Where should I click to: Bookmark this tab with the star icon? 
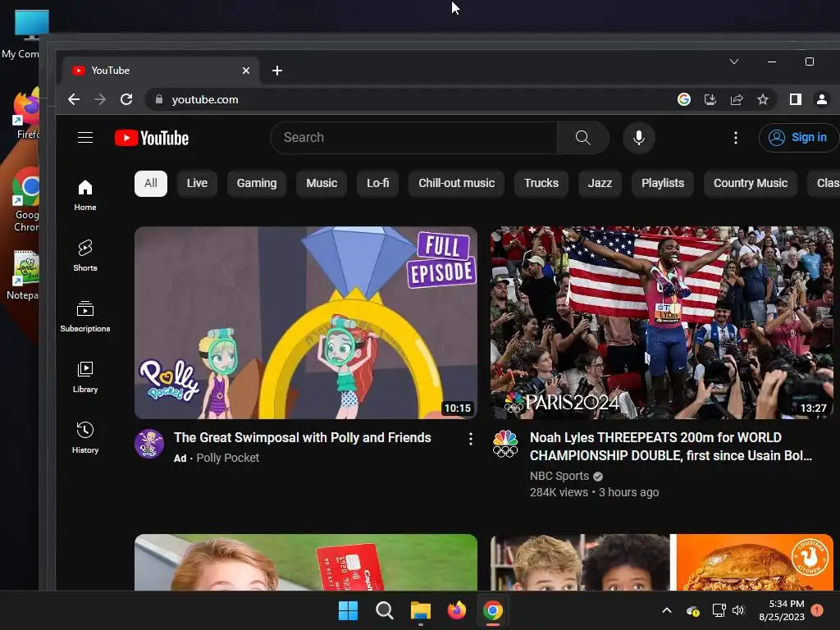click(x=763, y=99)
